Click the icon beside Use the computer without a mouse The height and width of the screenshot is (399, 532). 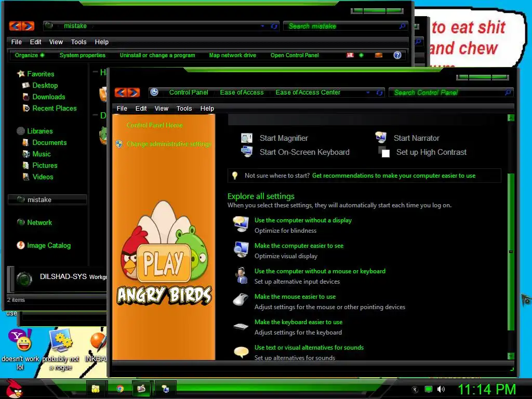pos(242,275)
